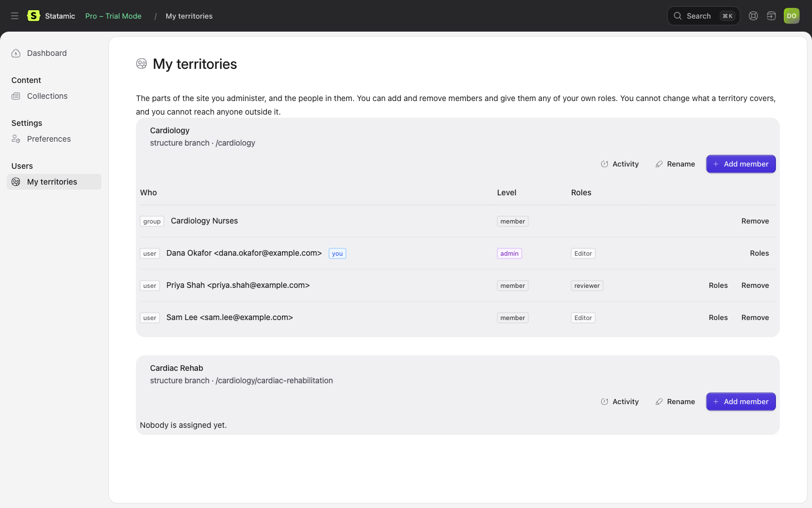The image size is (812, 508).
Task: Add member to the Cardiac Rehab territory
Action: (741, 402)
